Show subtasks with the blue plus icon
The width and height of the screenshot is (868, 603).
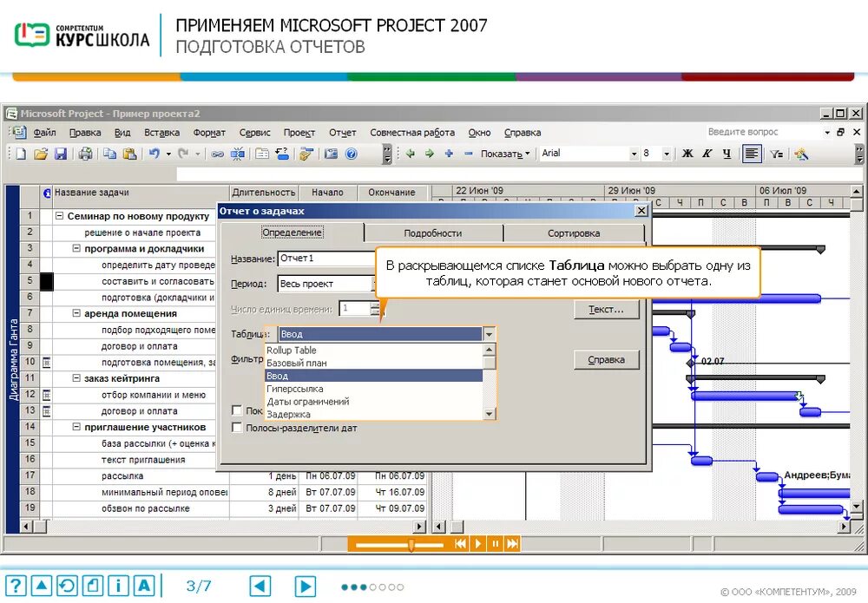tap(449, 154)
